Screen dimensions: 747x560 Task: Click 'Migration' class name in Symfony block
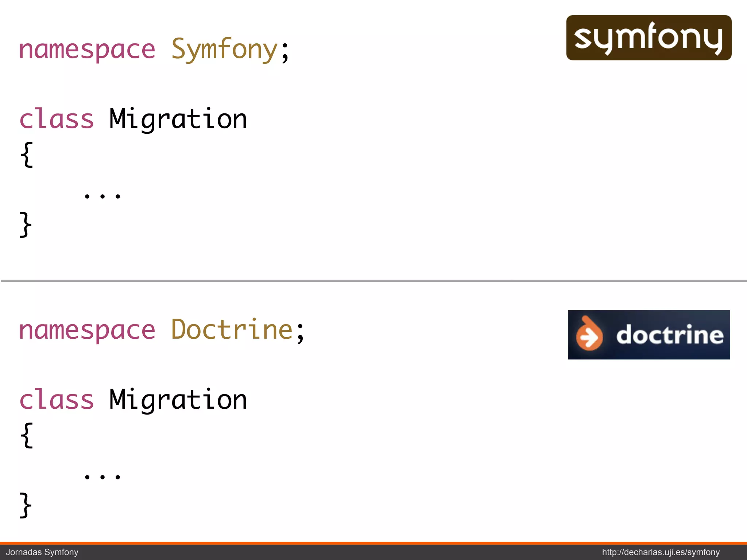point(178,120)
